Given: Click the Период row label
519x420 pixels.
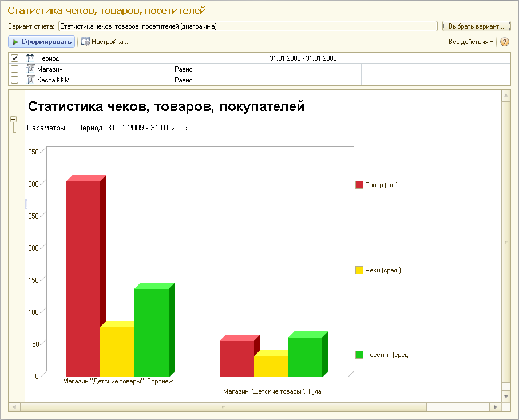Looking at the screenshot, I should click(48, 58).
